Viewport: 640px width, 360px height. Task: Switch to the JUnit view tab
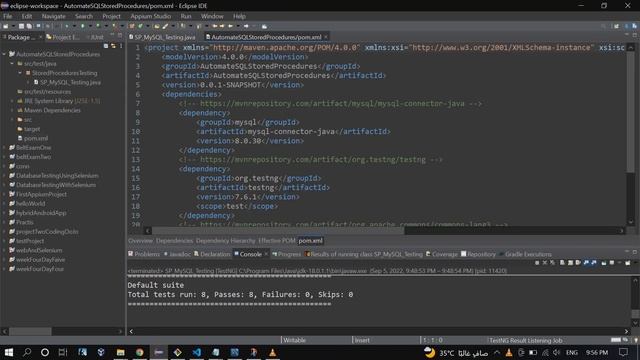(95, 37)
